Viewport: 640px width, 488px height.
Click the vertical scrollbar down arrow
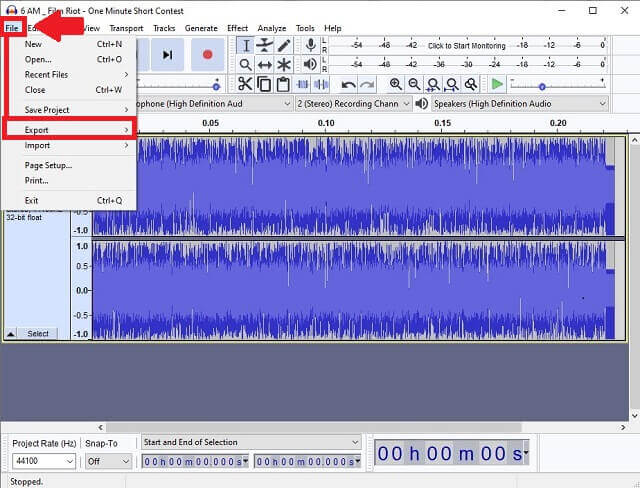point(634,416)
